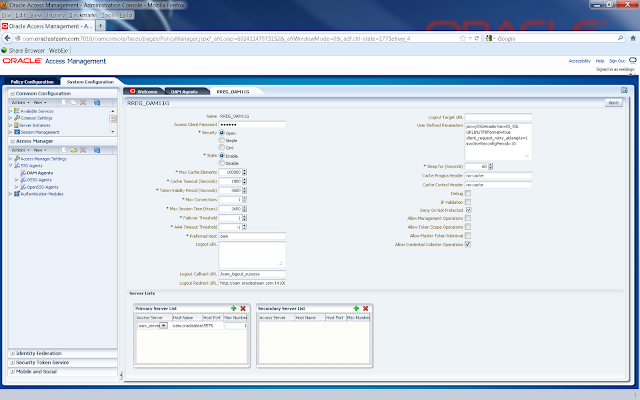The width and height of the screenshot is (640, 400).
Task: Delete row from Secondary Server List
Action: (365, 309)
